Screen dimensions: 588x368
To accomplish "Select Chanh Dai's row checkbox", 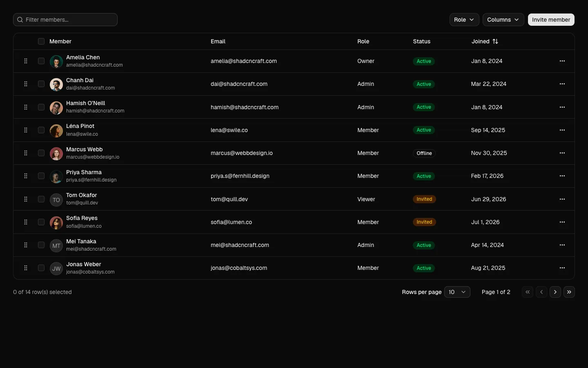I will [x=41, y=84].
